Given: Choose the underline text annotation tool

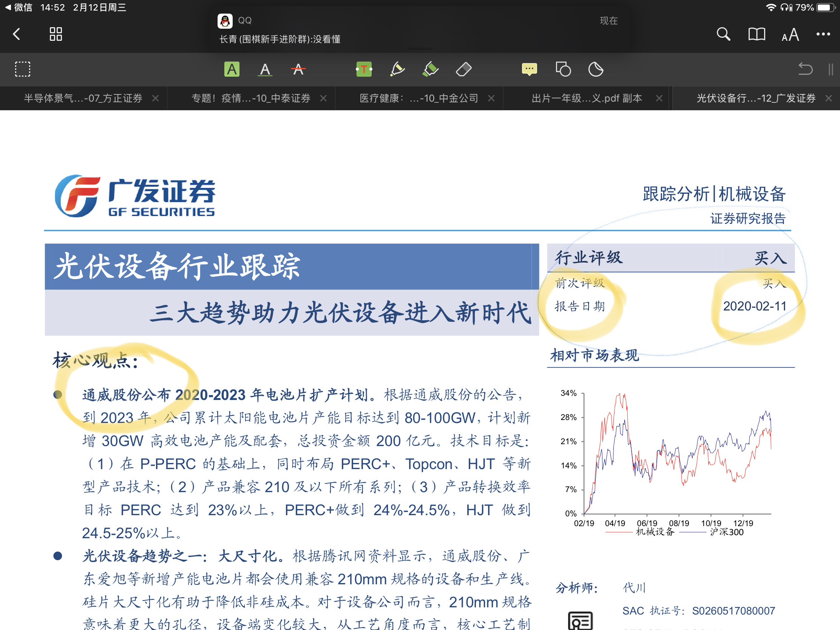Looking at the screenshot, I should 265,69.
